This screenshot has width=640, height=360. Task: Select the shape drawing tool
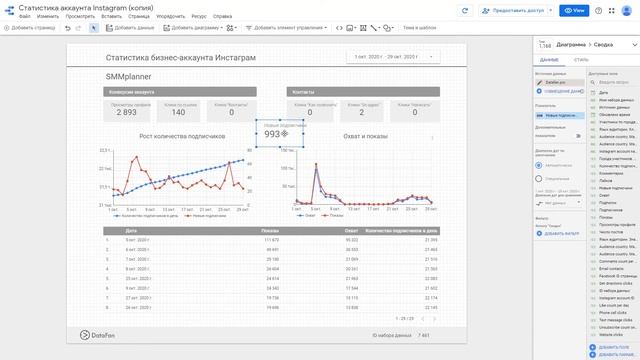click(388, 28)
